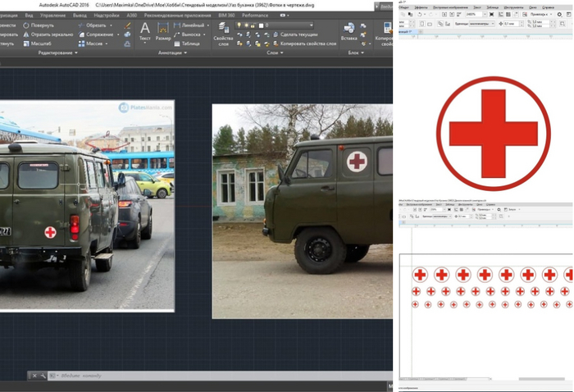Click Options gear in lower CorelDRAW toolbar

pos(499,209)
